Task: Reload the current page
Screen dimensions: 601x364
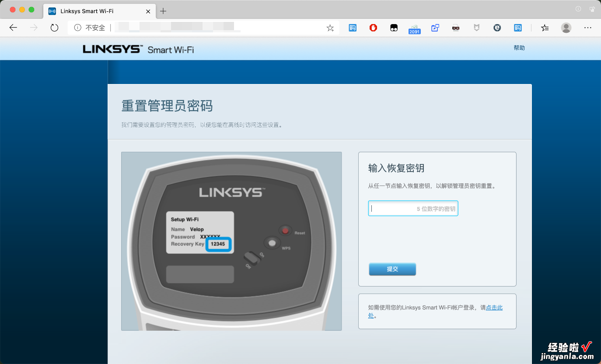Action: pos(54,28)
